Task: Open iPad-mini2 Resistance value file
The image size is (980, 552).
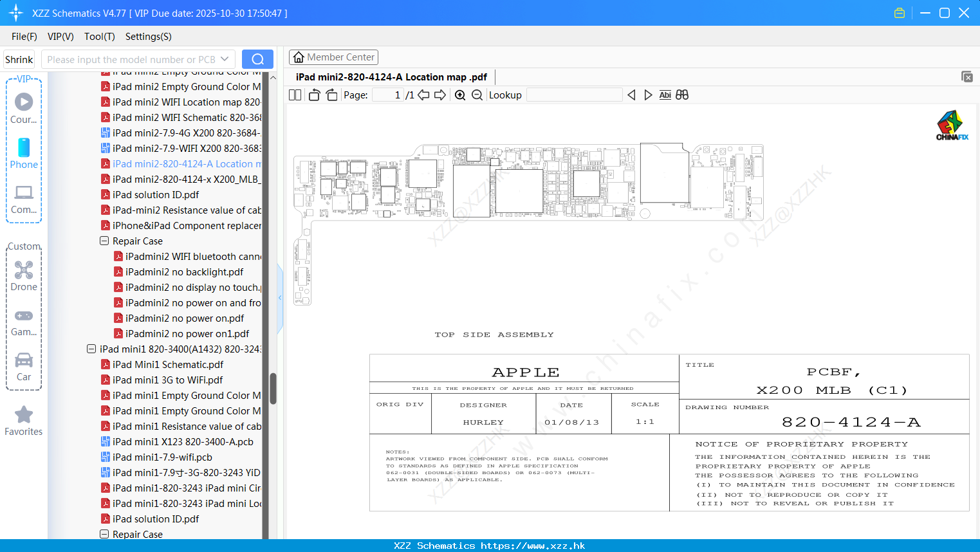Action: pos(181,210)
